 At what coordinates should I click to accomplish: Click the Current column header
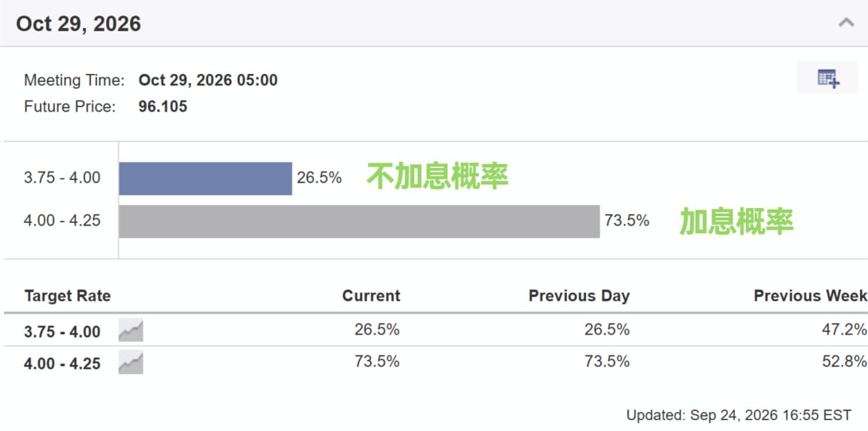[x=371, y=296]
